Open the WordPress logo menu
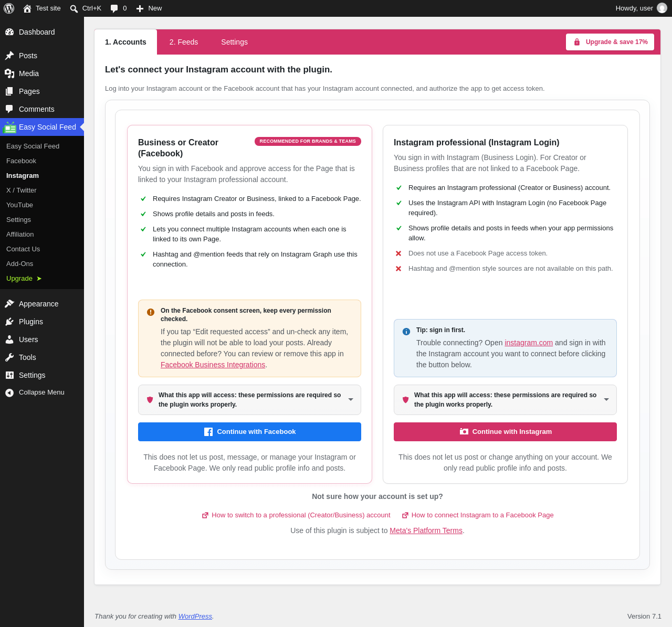Screen dimensions: 672x627 [x=9, y=8]
